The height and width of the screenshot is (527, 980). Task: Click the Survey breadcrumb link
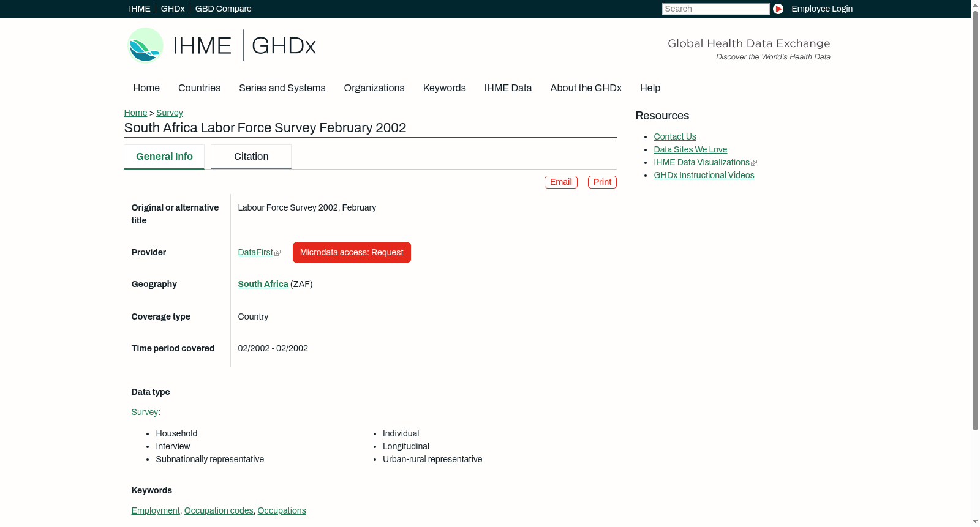(x=170, y=113)
